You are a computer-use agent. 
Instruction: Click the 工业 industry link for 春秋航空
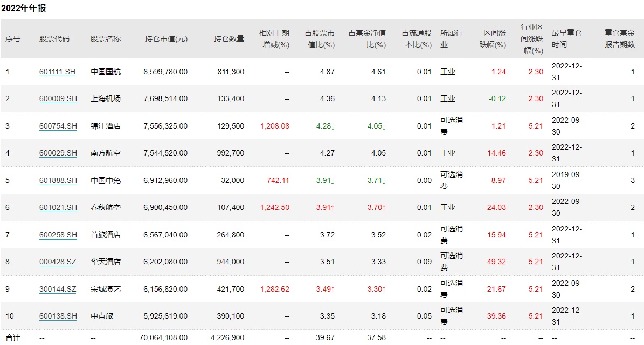click(x=448, y=207)
